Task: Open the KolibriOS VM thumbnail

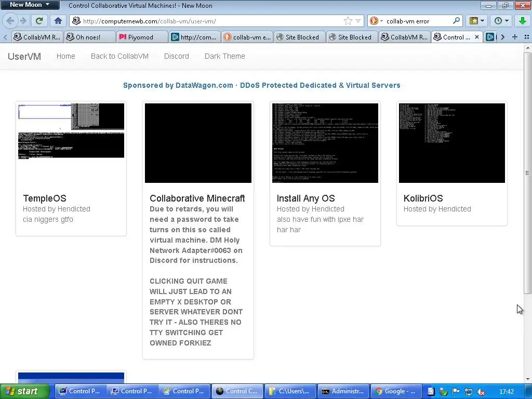Action: (x=452, y=143)
